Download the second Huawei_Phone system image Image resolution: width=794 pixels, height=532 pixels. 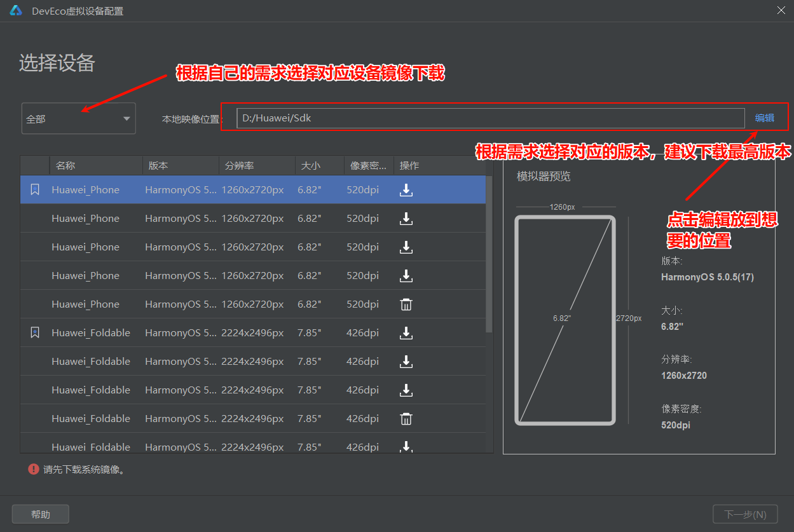point(406,218)
